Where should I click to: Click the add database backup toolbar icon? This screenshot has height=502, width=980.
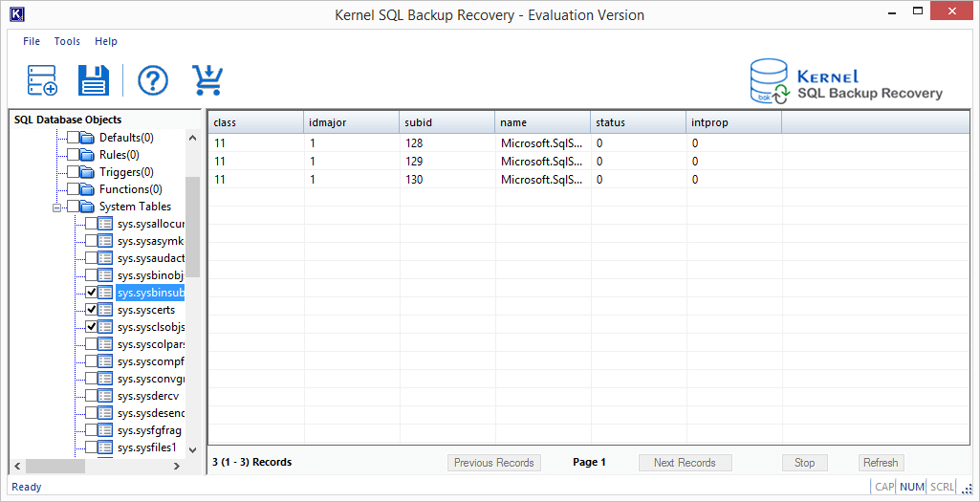(x=42, y=80)
